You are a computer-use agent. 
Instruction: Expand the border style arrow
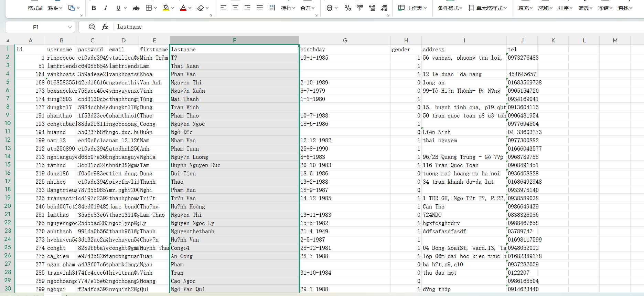click(x=155, y=8)
